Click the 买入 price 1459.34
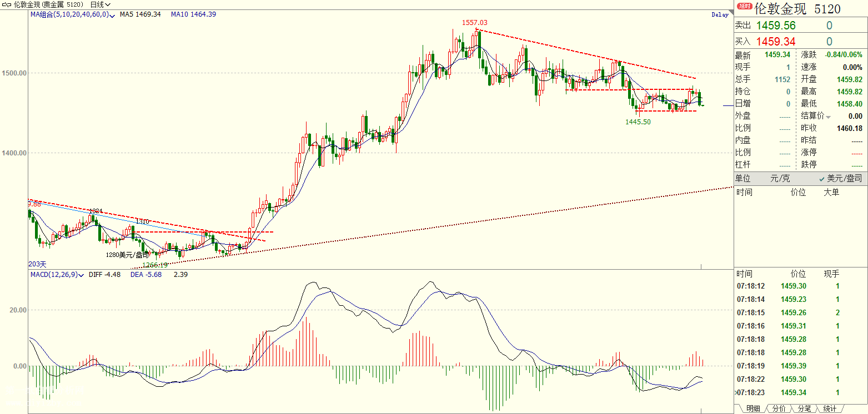 (x=776, y=42)
